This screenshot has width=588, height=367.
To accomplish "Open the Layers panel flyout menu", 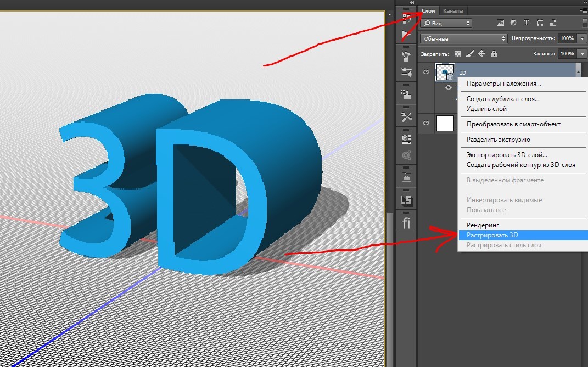I will 585,11.
